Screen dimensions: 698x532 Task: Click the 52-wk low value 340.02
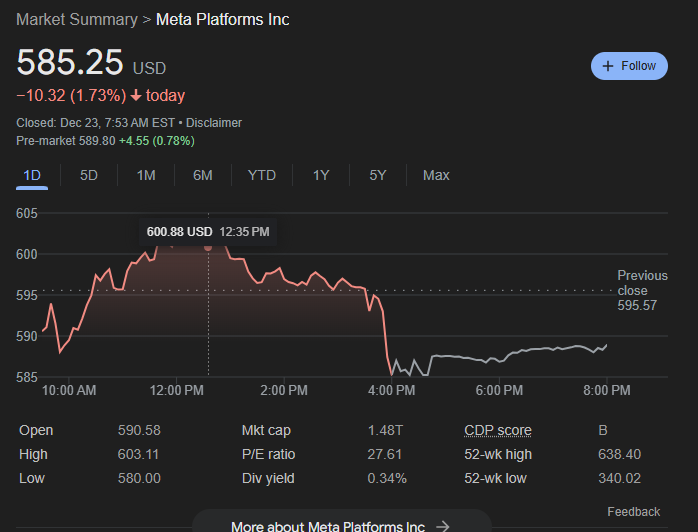point(620,479)
